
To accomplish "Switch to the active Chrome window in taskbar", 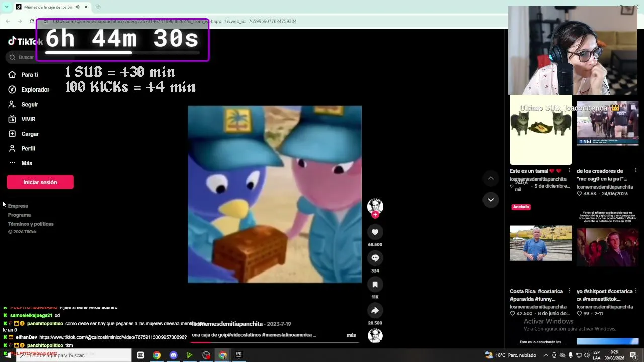I will tap(222, 355).
